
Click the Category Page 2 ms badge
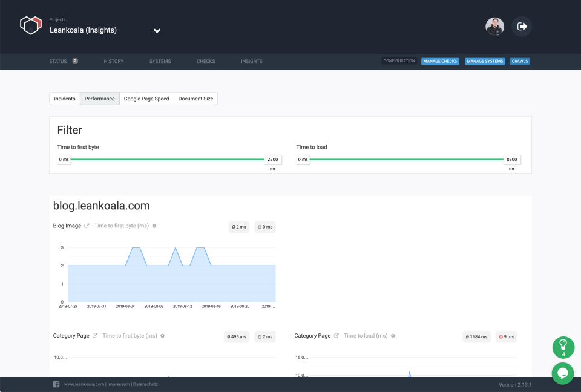pyautogui.click(x=265, y=336)
